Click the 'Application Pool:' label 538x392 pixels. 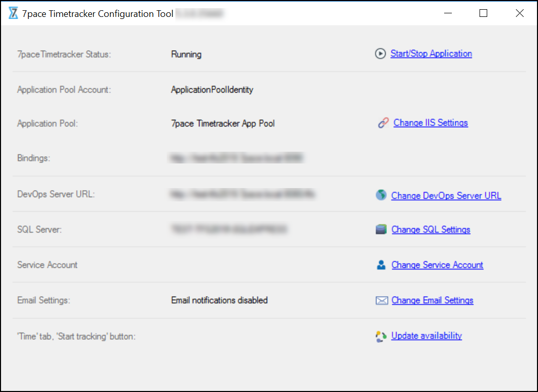pos(48,123)
